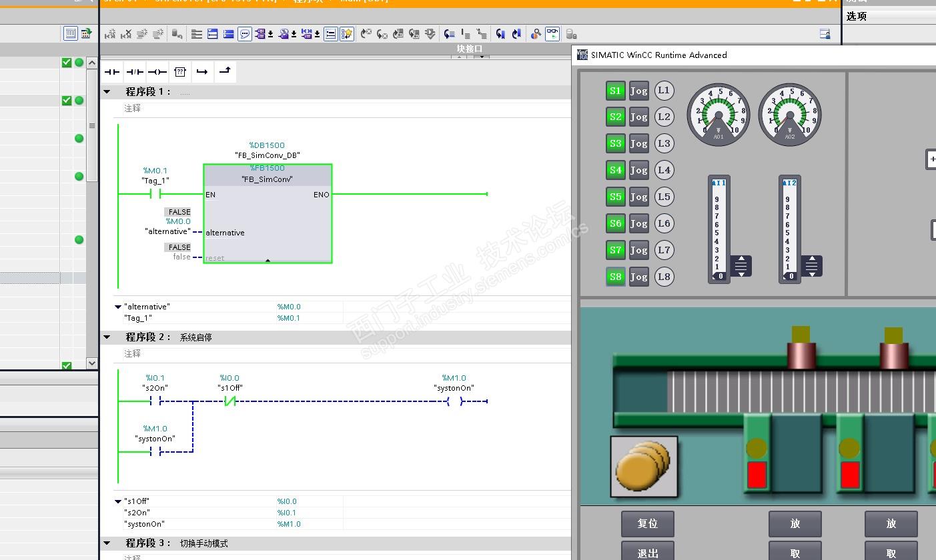Expand the FB_SimConv block parameters arrow
936x560 pixels.
point(268,261)
